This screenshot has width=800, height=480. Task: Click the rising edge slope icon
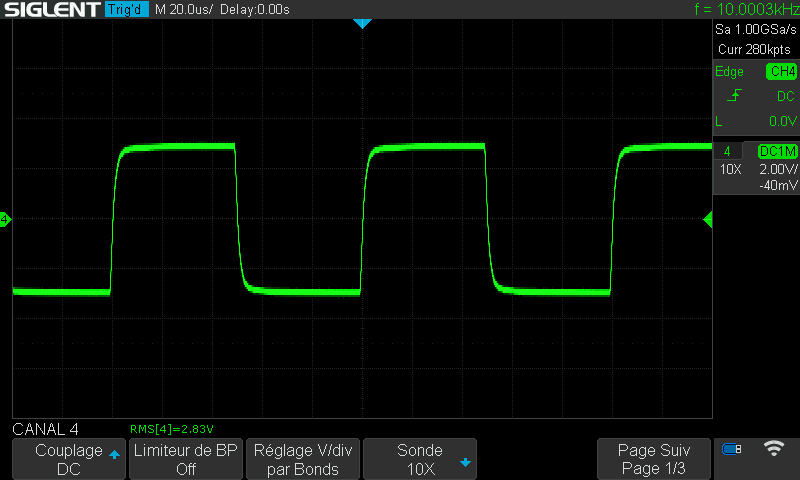[735, 96]
